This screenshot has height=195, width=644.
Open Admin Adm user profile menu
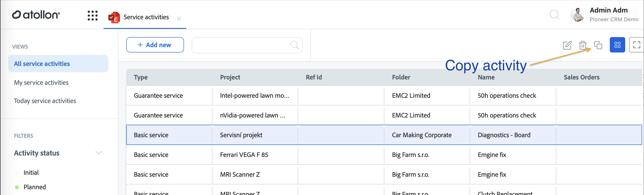pyautogui.click(x=605, y=14)
